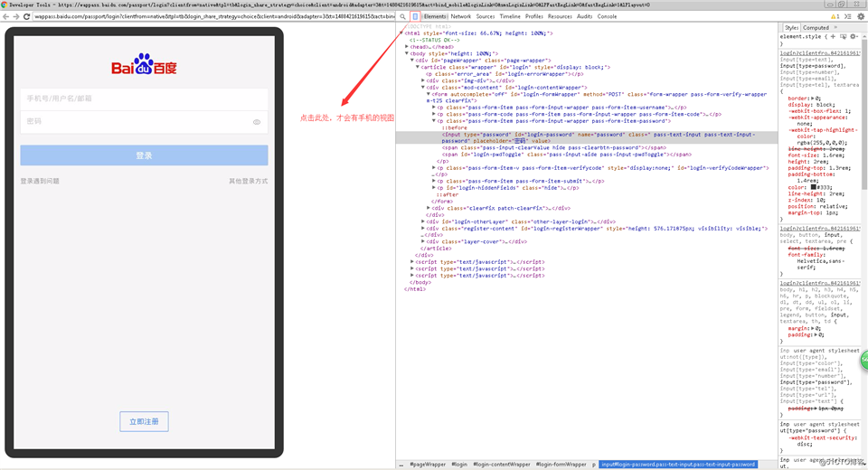
Task: Click the 立即注册 register button
Action: [x=144, y=421]
